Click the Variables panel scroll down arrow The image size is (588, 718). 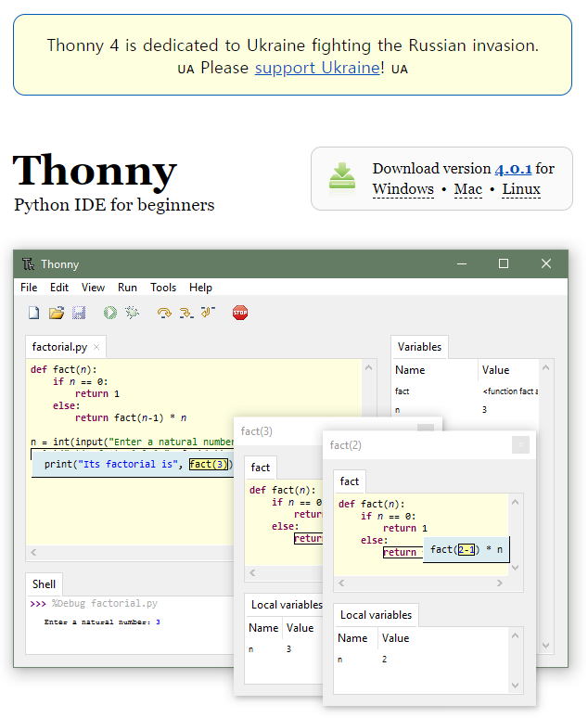click(545, 646)
